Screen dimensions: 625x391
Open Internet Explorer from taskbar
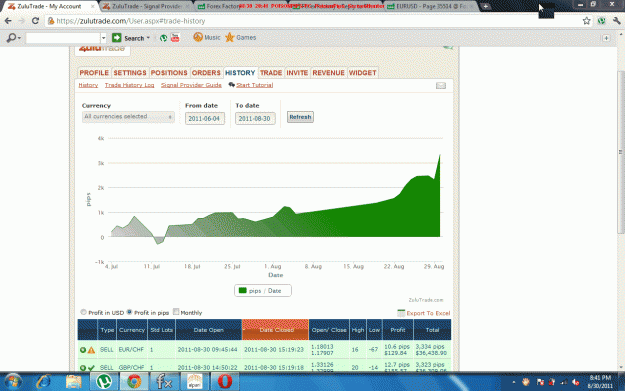(43, 382)
